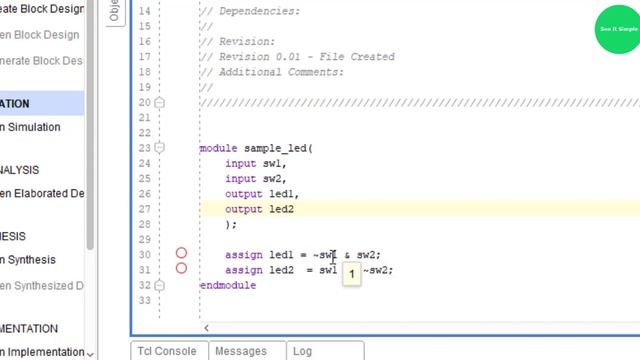Screen dimensions: 640x360
Task: Toggle breakpoint circle on line 31
Action: pos(181,268)
